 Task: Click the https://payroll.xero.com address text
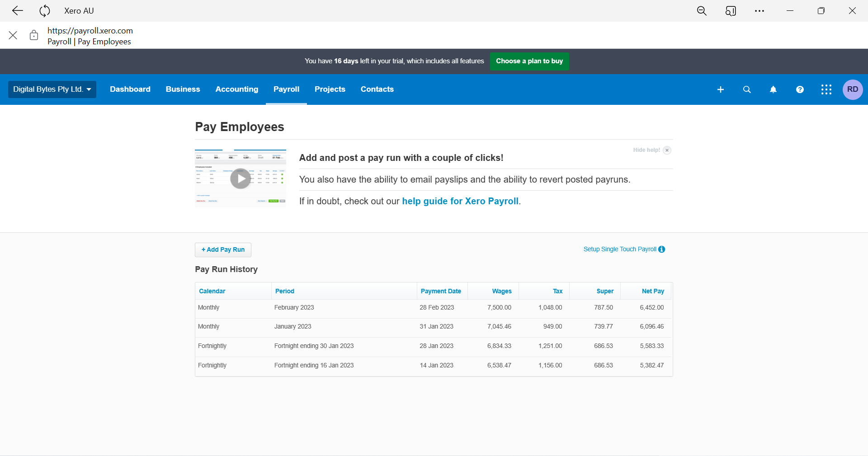click(x=90, y=31)
